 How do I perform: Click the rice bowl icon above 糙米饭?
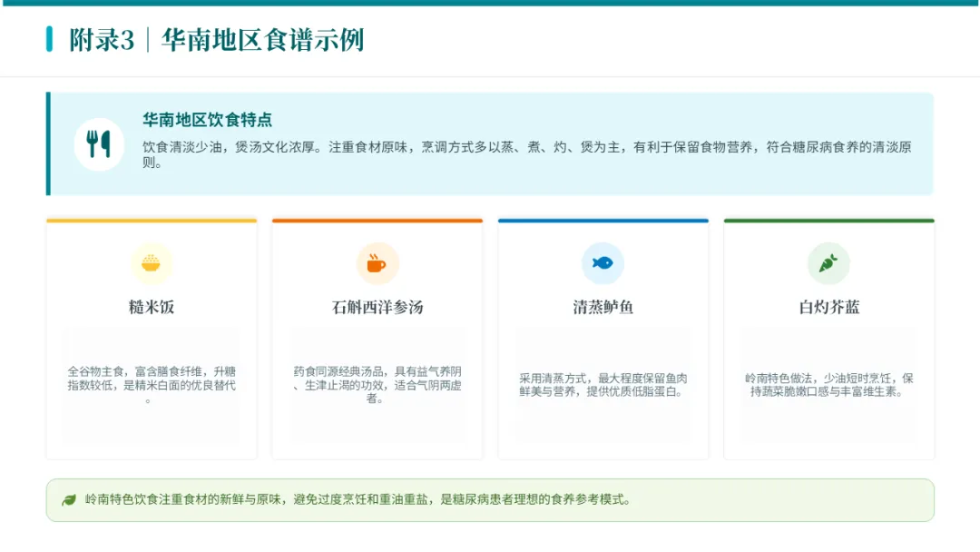tap(151, 263)
